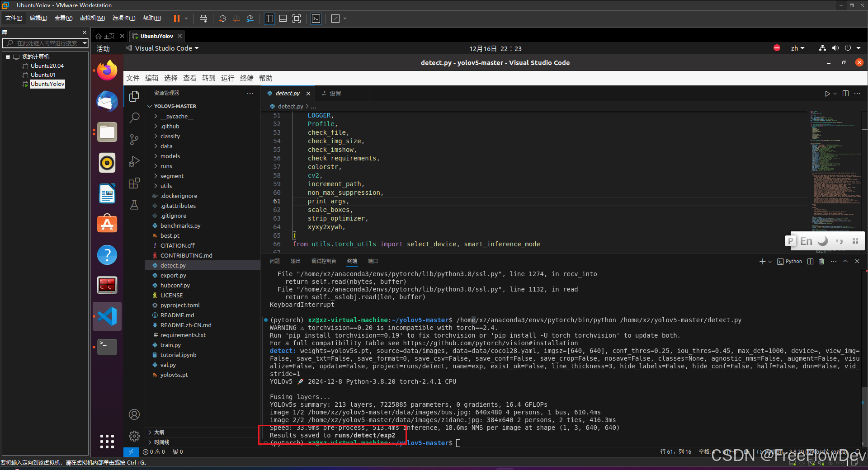The height and width of the screenshot is (470, 868).
Task: Send Ctrl+Alt+Del to the virtual machine
Action: tap(203, 19)
